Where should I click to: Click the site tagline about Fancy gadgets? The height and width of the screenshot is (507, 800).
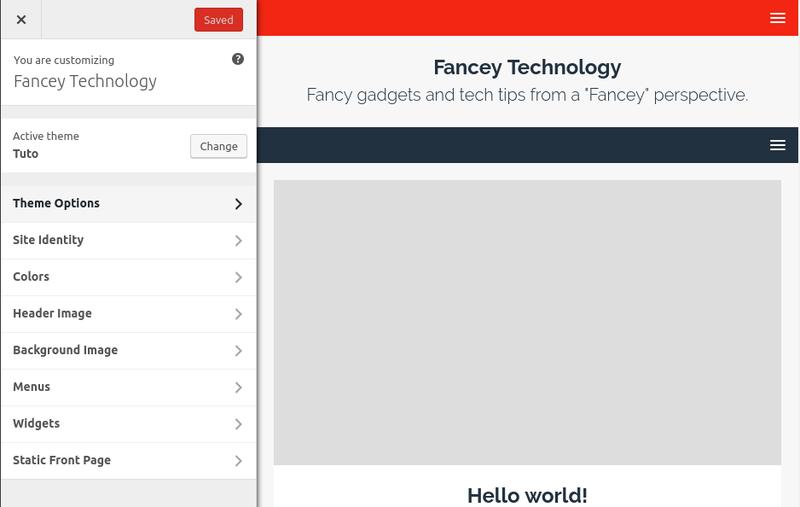tap(527, 95)
